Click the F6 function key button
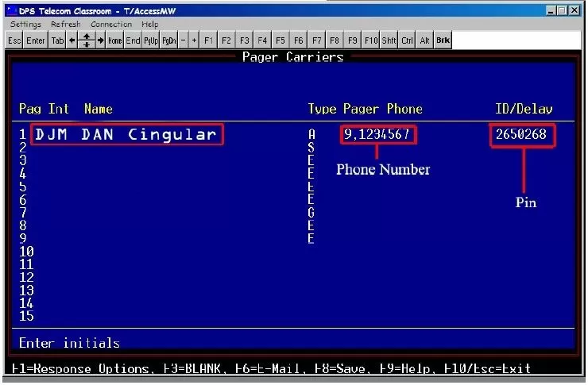This screenshot has height=385, width=588. (298, 40)
